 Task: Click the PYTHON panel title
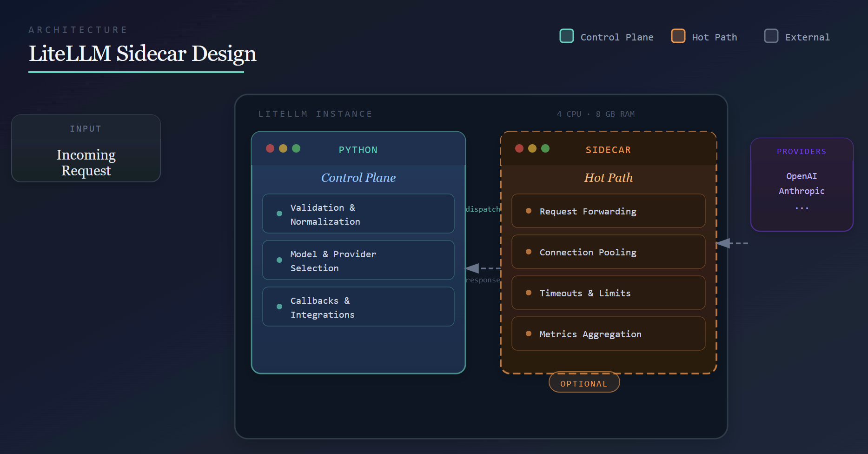[358, 150]
